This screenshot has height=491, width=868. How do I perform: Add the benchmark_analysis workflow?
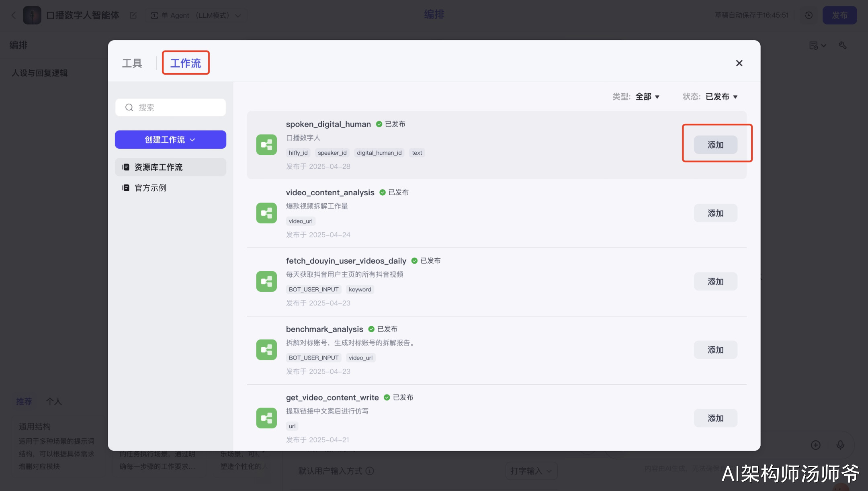tap(715, 350)
